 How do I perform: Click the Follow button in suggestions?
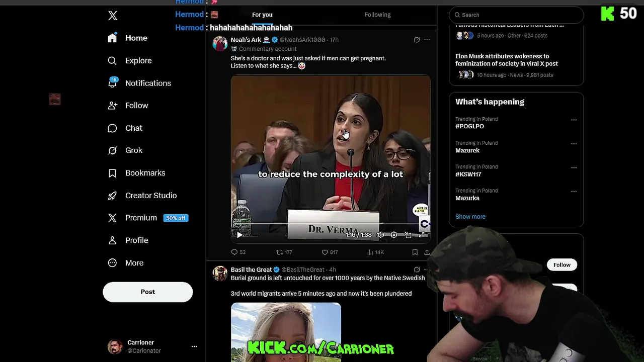562,265
